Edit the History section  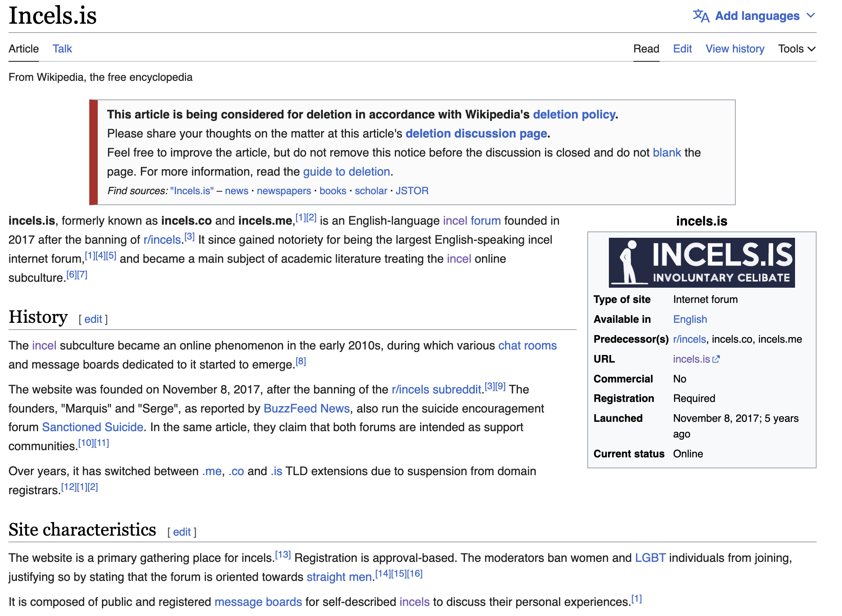[93, 319]
